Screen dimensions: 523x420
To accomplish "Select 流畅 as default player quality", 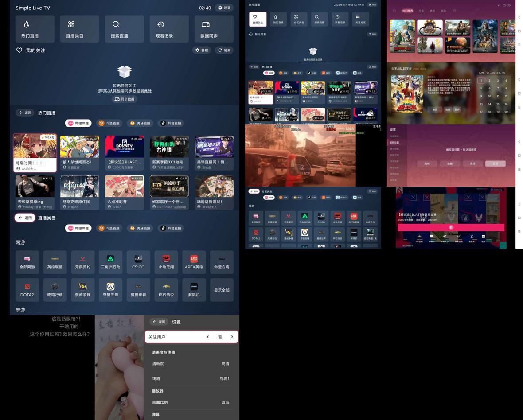I will (x=427, y=163).
